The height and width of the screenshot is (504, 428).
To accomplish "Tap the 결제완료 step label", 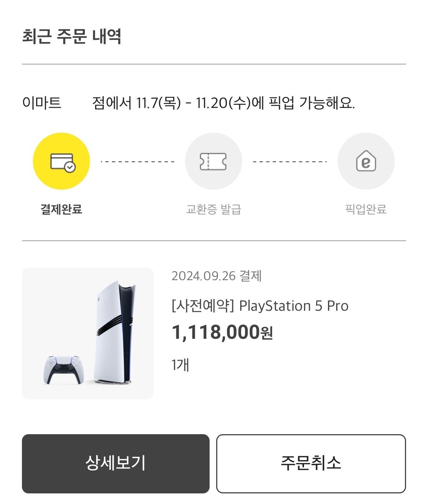I will [61, 209].
